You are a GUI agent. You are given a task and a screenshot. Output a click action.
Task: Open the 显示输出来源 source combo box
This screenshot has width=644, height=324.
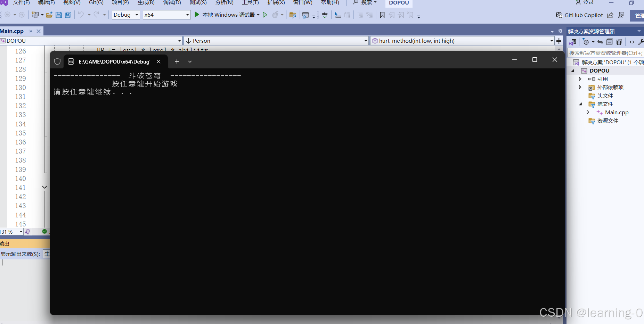[x=47, y=254]
